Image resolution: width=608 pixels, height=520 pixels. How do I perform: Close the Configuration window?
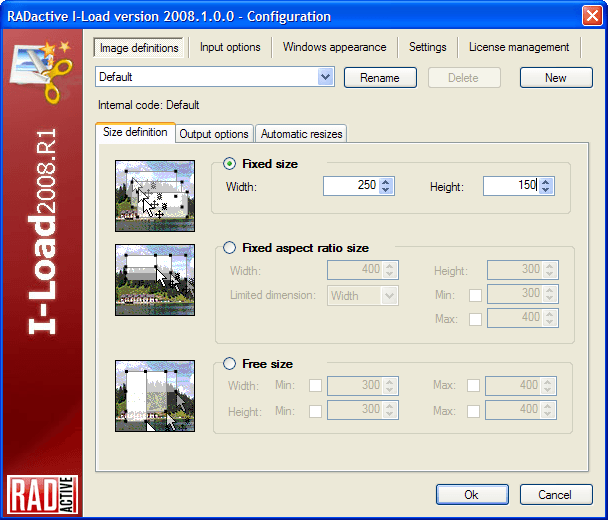point(592,16)
